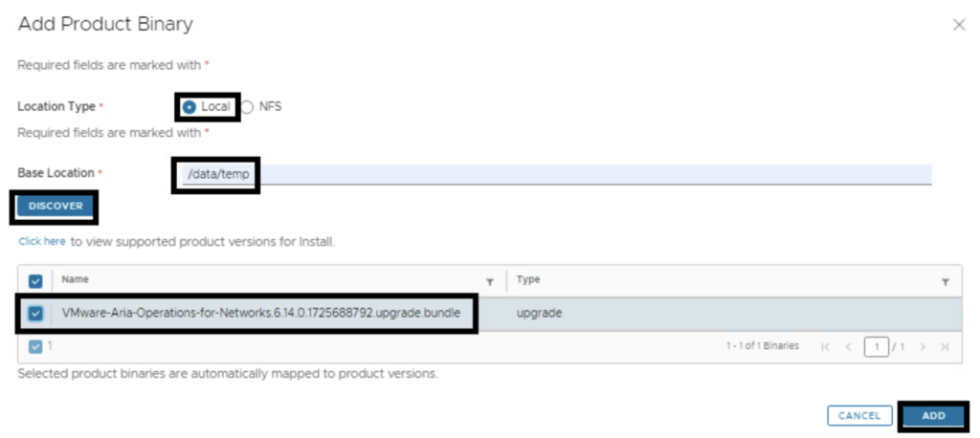The image size is (980, 438).
Task: Toggle the selected-count checkbox in table footer
Action: [x=35, y=346]
